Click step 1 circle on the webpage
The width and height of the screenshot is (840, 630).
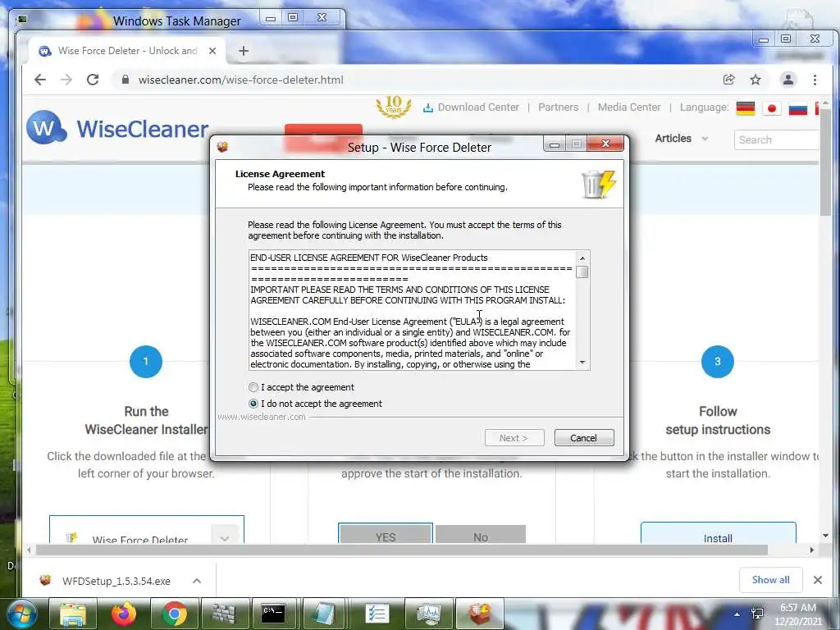pyautogui.click(x=146, y=362)
